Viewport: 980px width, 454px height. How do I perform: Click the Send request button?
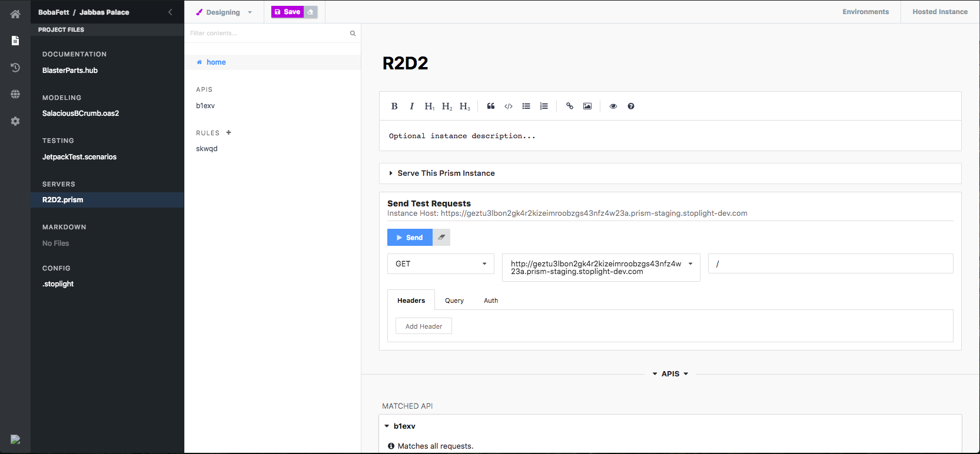pyautogui.click(x=410, y=238)
